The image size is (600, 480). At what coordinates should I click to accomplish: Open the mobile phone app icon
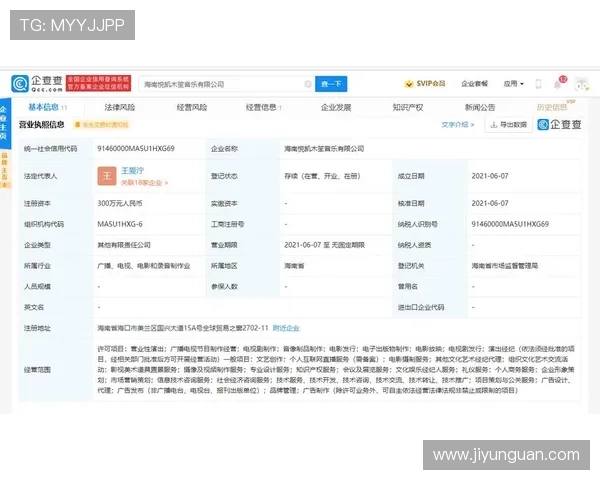[538, 84]
